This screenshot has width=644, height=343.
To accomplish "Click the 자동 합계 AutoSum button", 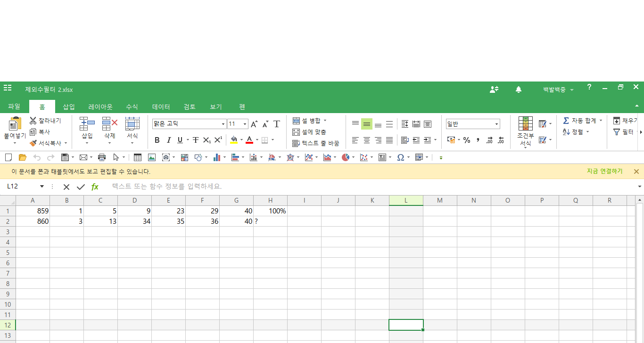I will (580, 121).
